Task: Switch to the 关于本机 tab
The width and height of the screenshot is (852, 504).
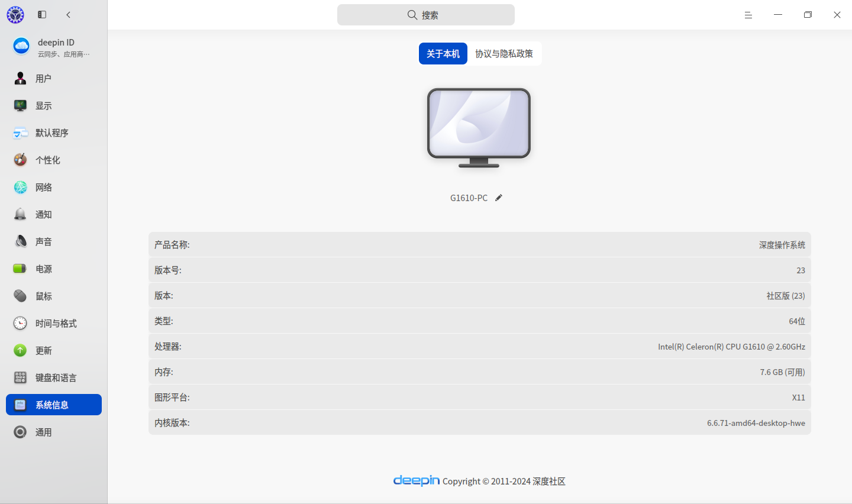Action: 443,53
